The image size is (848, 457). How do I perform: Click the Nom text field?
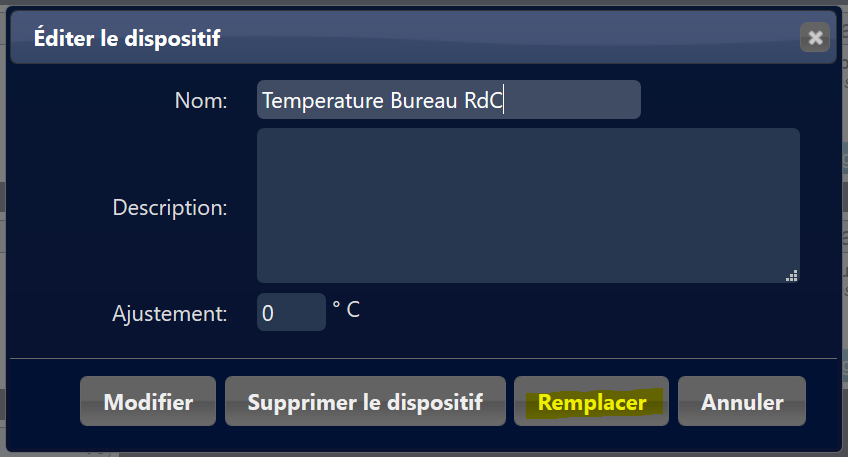[448, 100]
